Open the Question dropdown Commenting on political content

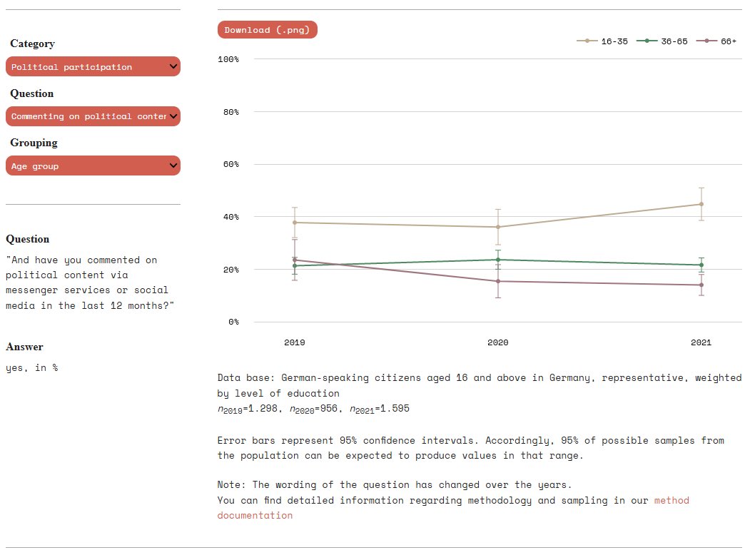(x=93, y=116)
